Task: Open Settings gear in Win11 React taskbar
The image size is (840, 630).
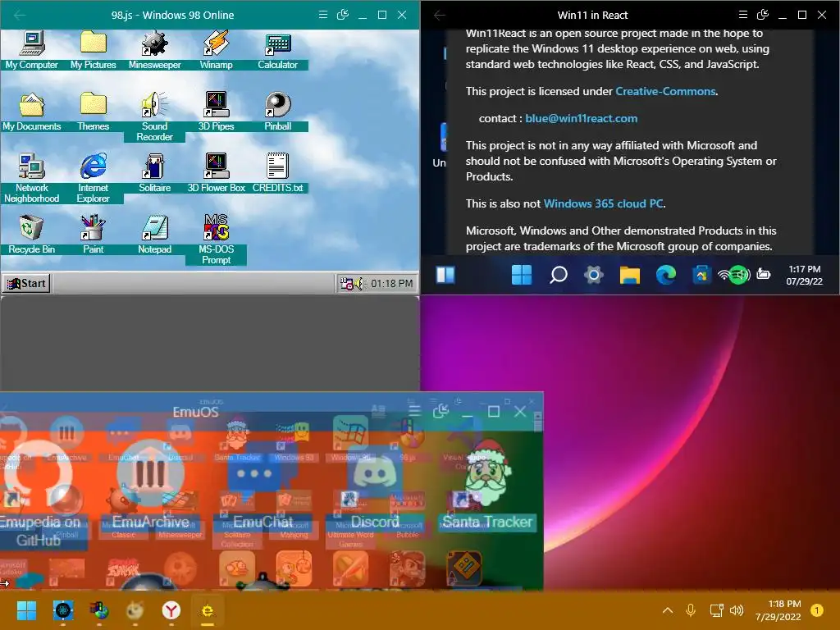Action: pos(594,275)
